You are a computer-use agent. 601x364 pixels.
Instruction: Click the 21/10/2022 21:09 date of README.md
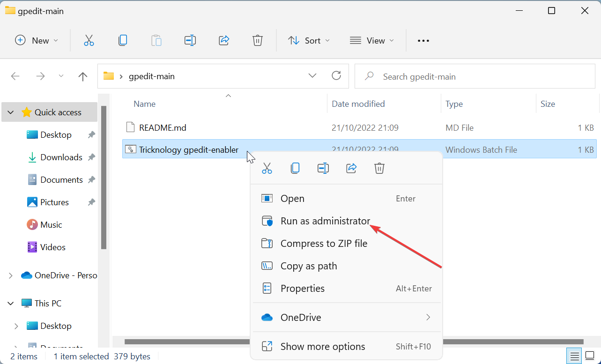365,127
